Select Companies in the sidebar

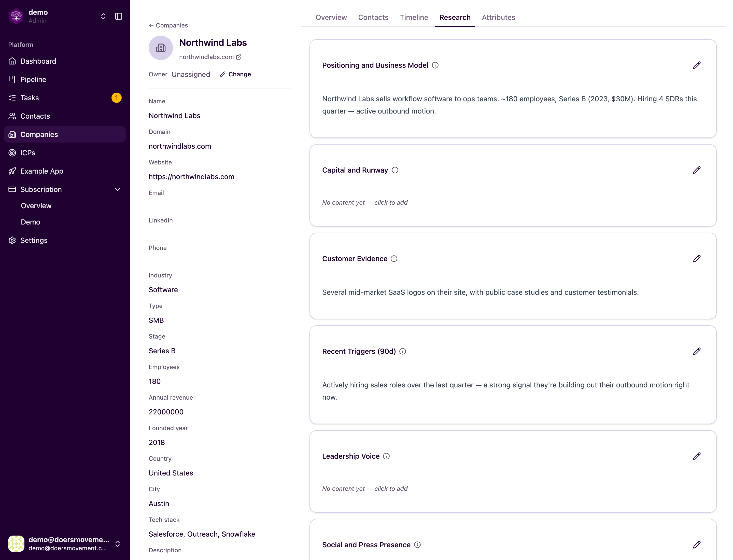pyautogui.click(x=65, y=134)
